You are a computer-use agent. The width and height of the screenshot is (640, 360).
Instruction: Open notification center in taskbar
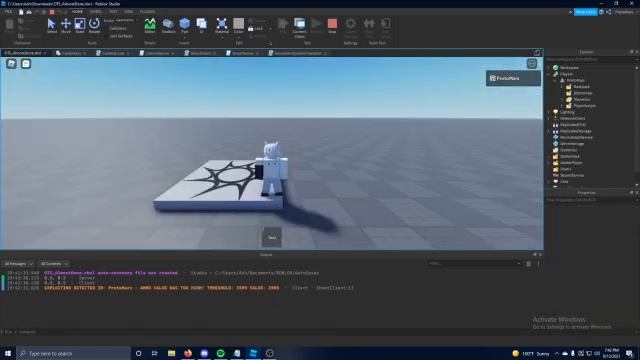click(629, 353)
